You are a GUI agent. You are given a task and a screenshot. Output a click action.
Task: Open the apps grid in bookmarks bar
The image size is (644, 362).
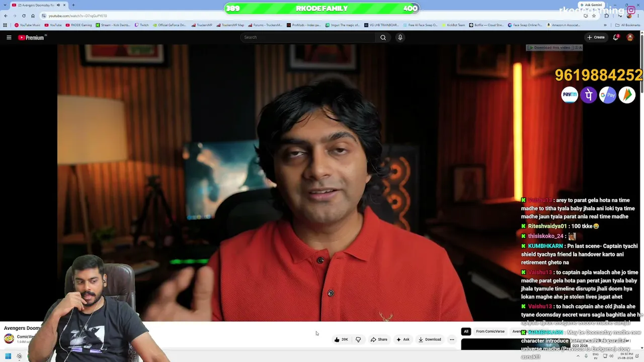click(6, 25)
